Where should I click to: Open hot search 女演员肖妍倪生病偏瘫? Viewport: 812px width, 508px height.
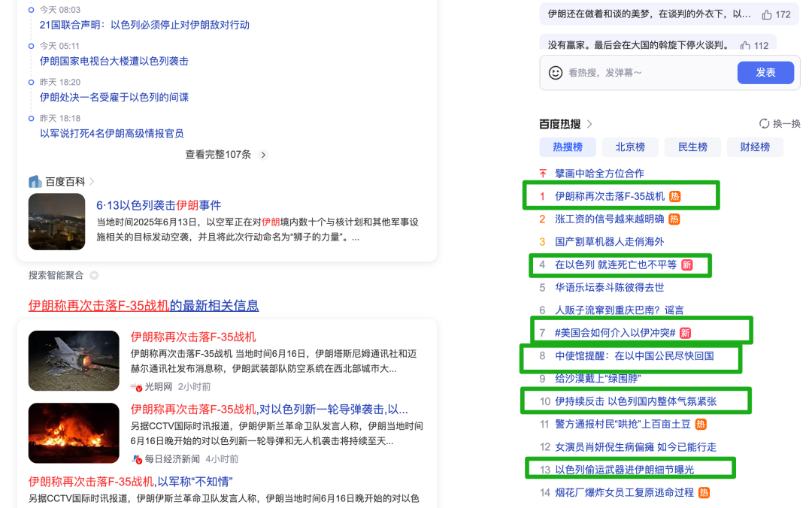click(636, 447)
